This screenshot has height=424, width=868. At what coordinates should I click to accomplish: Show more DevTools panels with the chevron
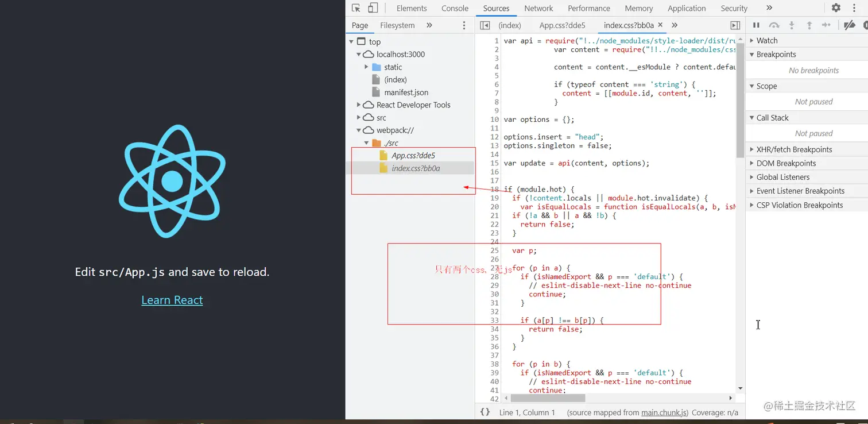pyautogui.click(x=769, y=8)
